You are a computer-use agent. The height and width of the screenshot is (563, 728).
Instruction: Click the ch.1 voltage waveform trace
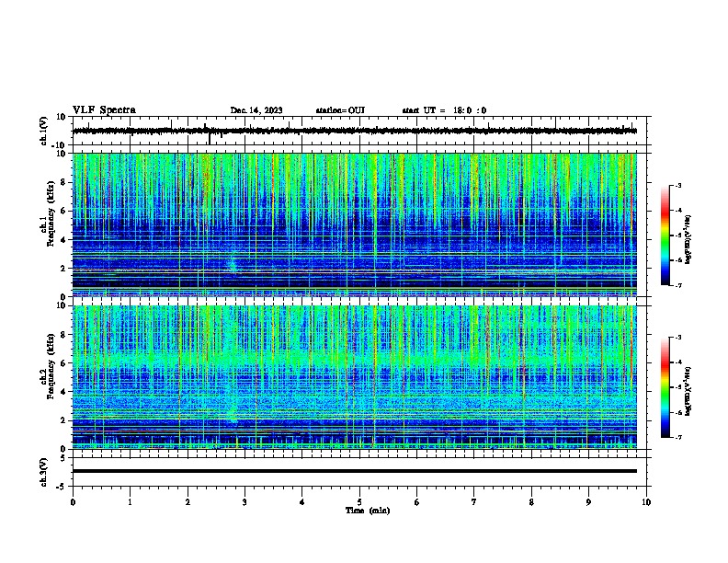point(355,131)
